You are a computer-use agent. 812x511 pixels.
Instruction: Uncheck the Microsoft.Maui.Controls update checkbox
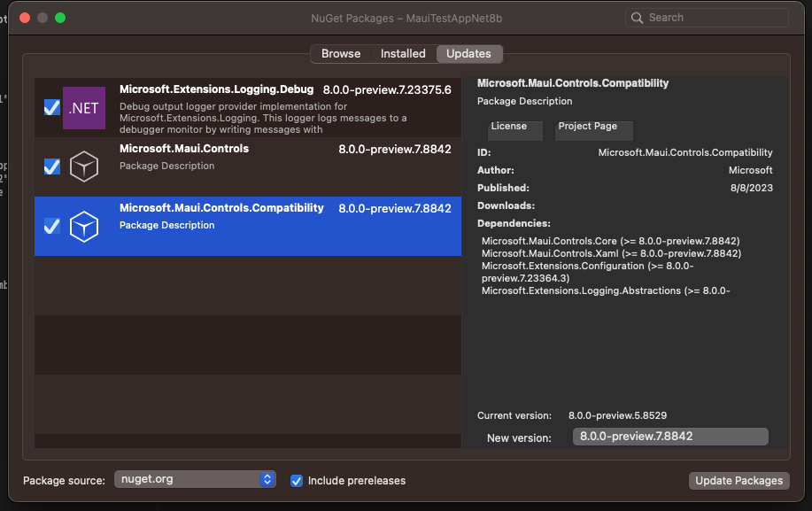coord(50,166)
